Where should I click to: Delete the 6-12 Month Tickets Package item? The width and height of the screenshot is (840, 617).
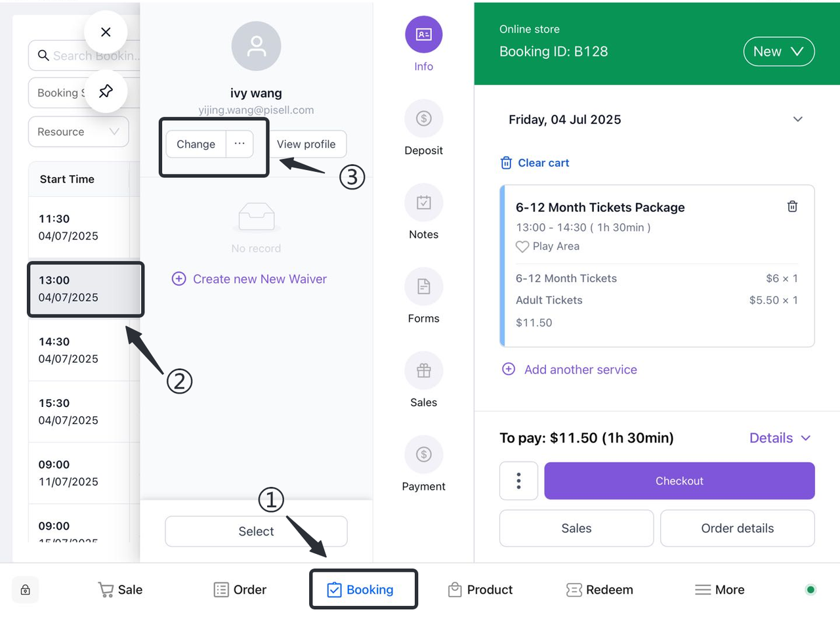792,207
